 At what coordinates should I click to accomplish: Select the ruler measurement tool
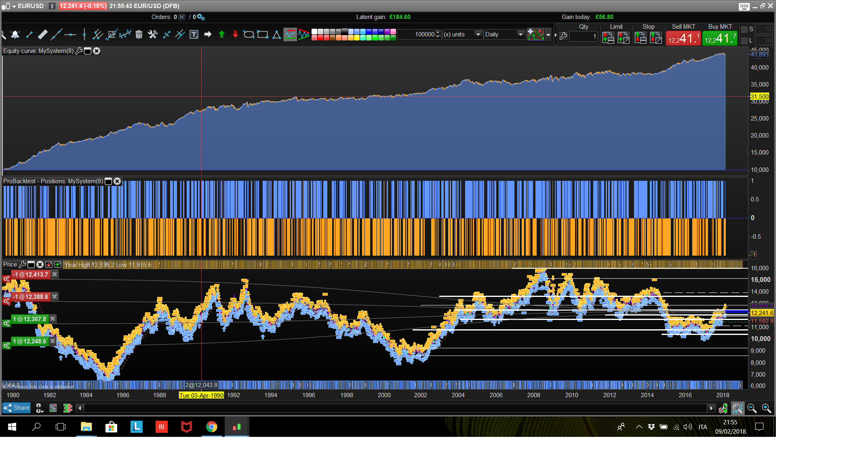coord(42,35)
